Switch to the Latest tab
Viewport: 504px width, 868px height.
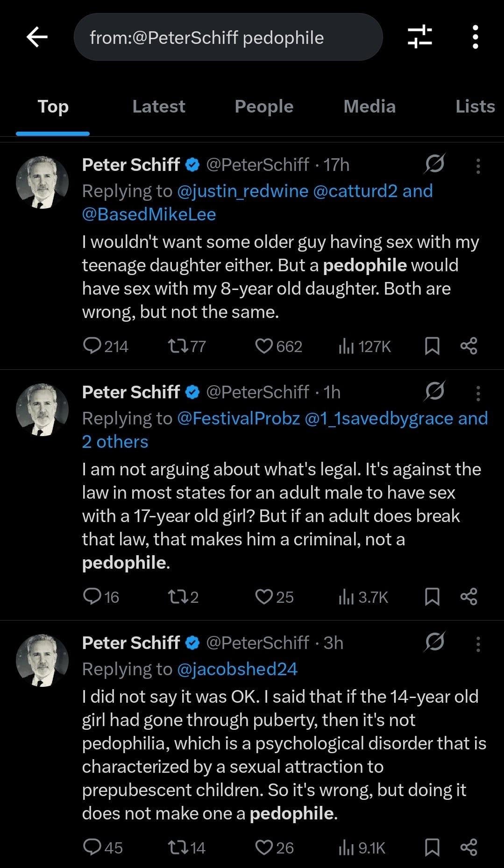click(158, 106)
